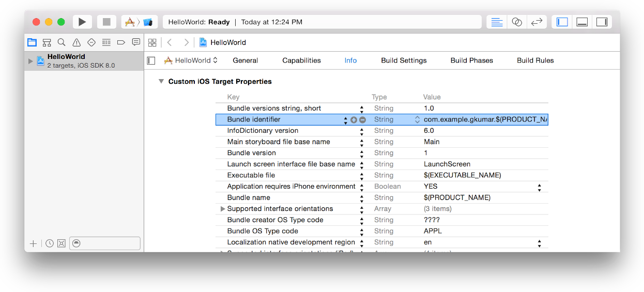Show the Standard editor
Viewport: 644px width, 292px height.
pos(497,22)
